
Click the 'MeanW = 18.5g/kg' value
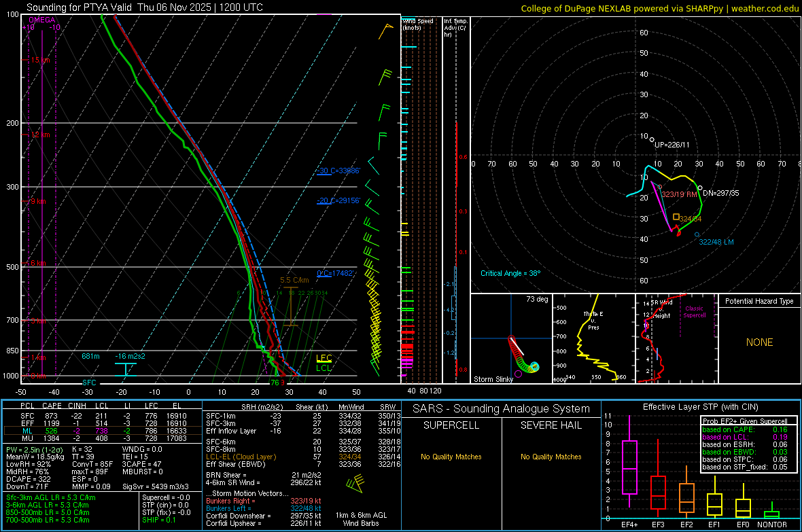[35, 457]
